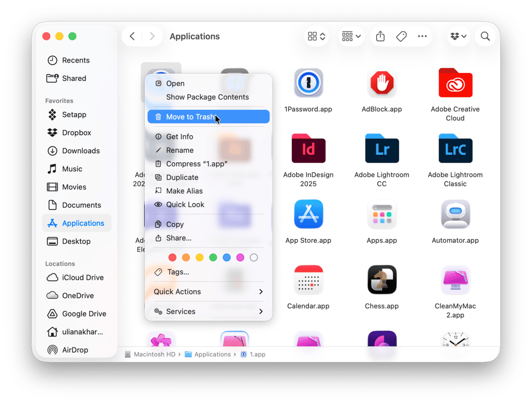Open the Dropbox toolbar dropdown
This screenshot has width=532, height=404.
click(x=459, y=36)
